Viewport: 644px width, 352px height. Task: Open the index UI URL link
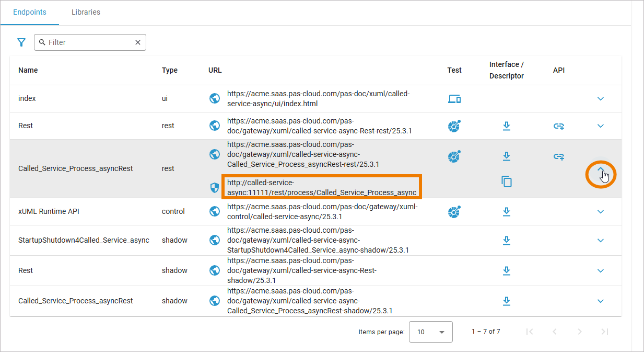coord(318,99)
